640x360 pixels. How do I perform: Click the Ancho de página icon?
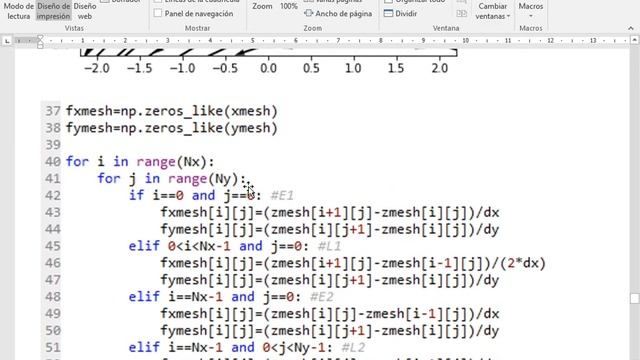309,13
